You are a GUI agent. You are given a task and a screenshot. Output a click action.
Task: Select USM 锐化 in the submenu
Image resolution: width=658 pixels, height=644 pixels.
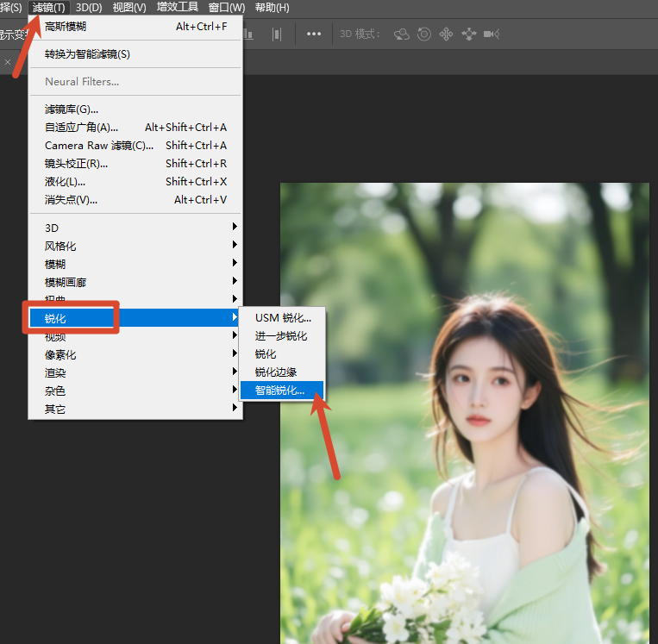283,318
